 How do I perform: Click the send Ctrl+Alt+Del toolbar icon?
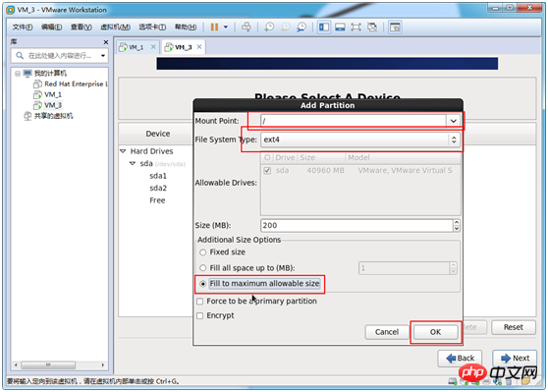pos(247,27)
